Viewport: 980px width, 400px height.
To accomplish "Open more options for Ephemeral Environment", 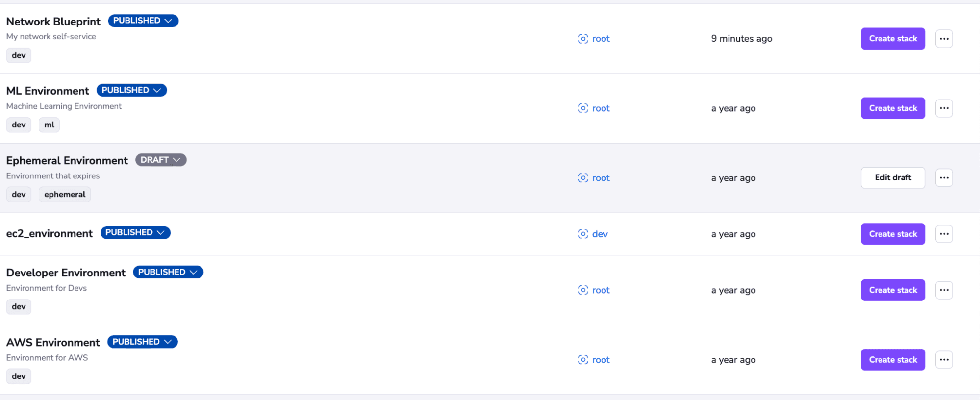I will [944, 178].
